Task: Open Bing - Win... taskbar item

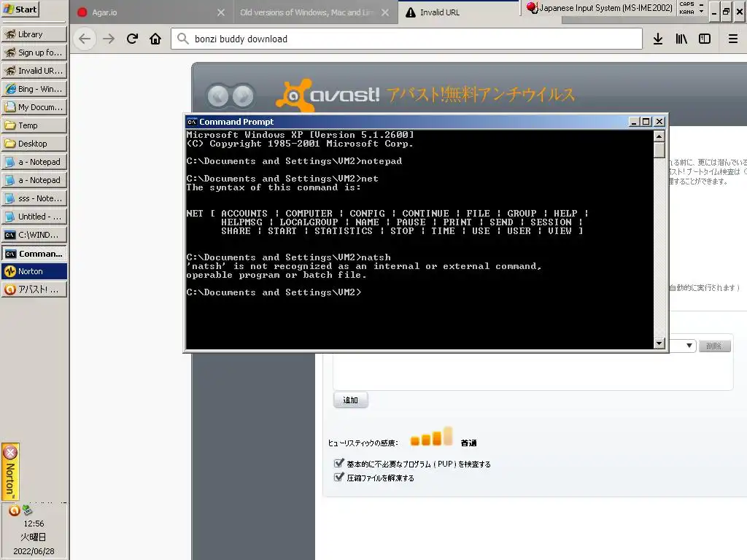Action: point(34,89)
